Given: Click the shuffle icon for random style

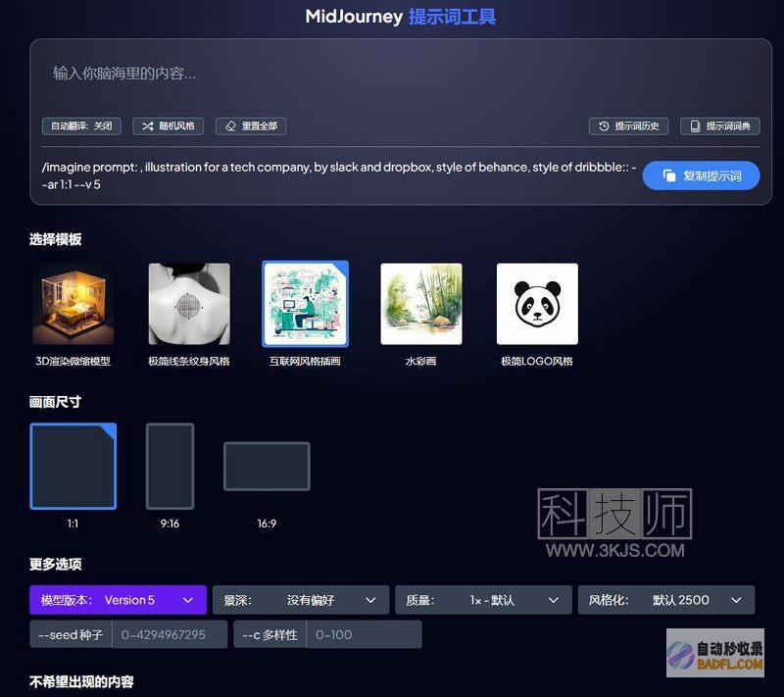Looking at the screenshot, I should [148, 126].
